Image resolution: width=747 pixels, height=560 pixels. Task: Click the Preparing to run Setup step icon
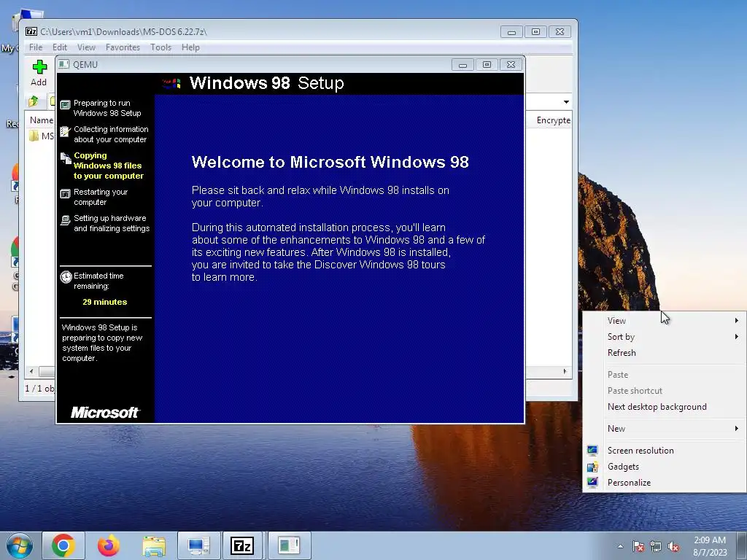[65, 104]
